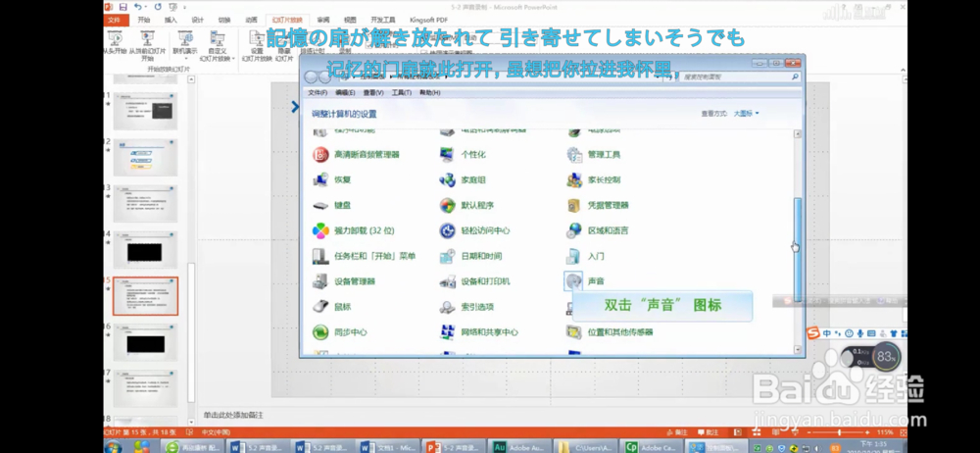Switch to the 设计 ribbon tab
This screenshot has width=980, height=453.
[x=198, y=20]
